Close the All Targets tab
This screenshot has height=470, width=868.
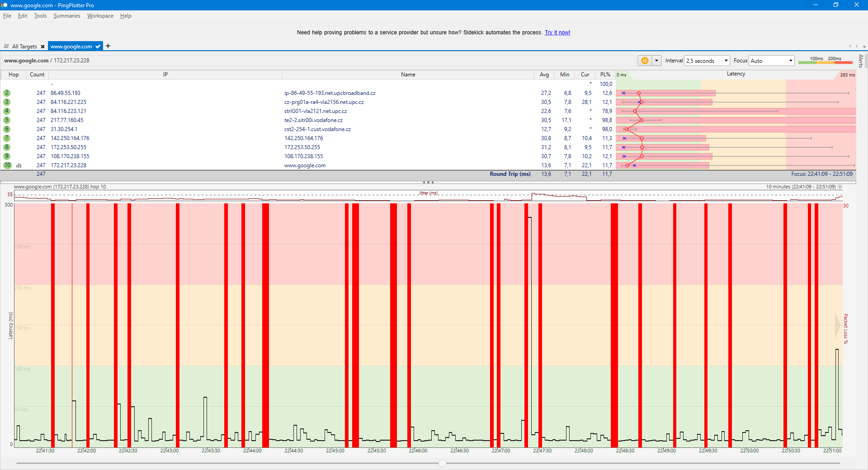[42, 47]
